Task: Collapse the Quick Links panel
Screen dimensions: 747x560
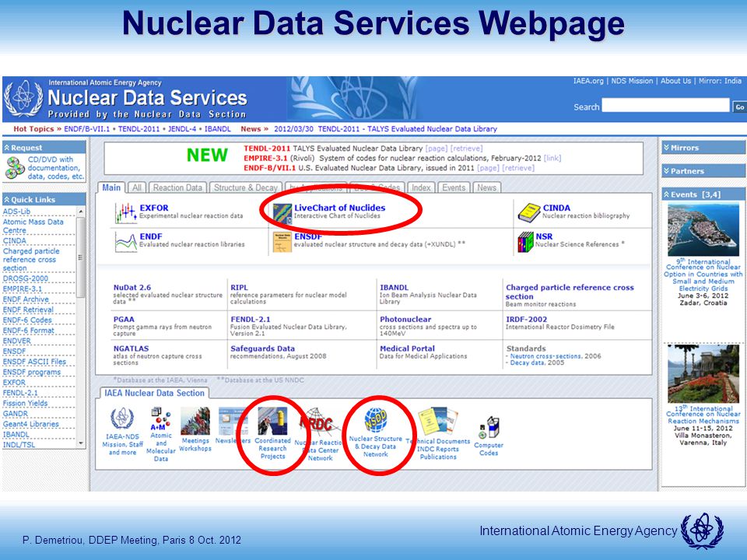Action: point(44,200)
